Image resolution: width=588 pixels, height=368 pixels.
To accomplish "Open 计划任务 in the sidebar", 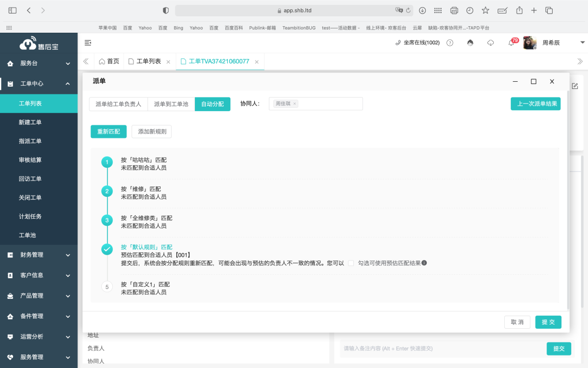I will (x=39, y=216).
